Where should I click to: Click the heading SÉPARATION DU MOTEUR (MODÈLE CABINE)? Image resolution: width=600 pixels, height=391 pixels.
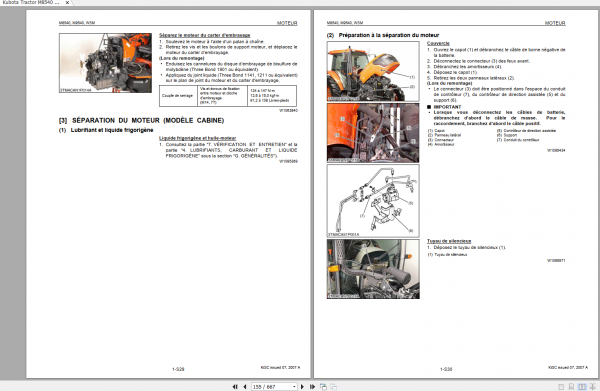[x=141, y=121]
